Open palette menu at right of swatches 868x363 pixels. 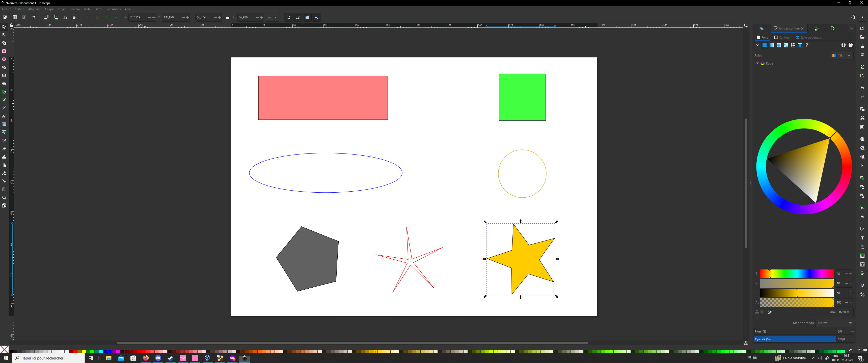(865, 351)
